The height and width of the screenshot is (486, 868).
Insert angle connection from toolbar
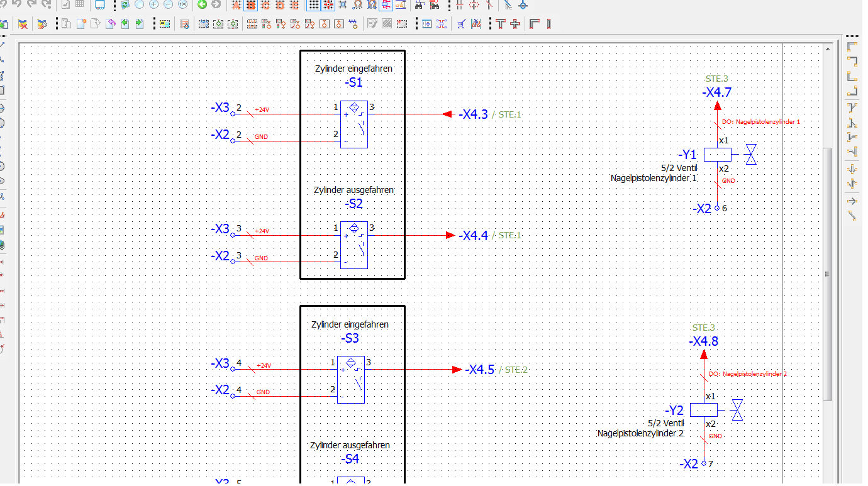coord(534,24)
